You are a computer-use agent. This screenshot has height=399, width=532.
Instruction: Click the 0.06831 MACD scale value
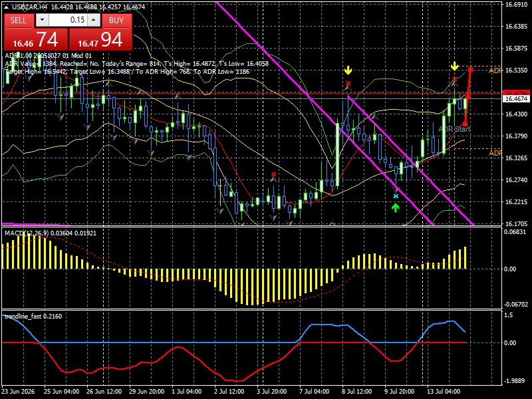point(515,232)
